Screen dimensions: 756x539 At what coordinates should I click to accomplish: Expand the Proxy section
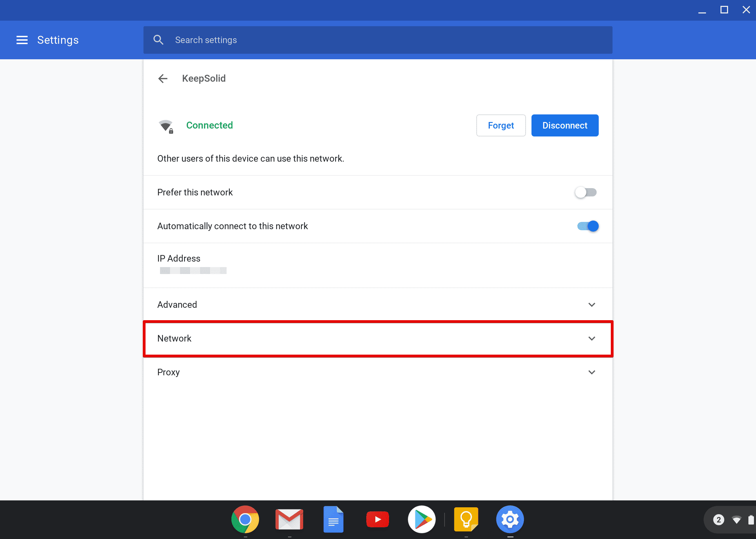click(x=591, y=372)
